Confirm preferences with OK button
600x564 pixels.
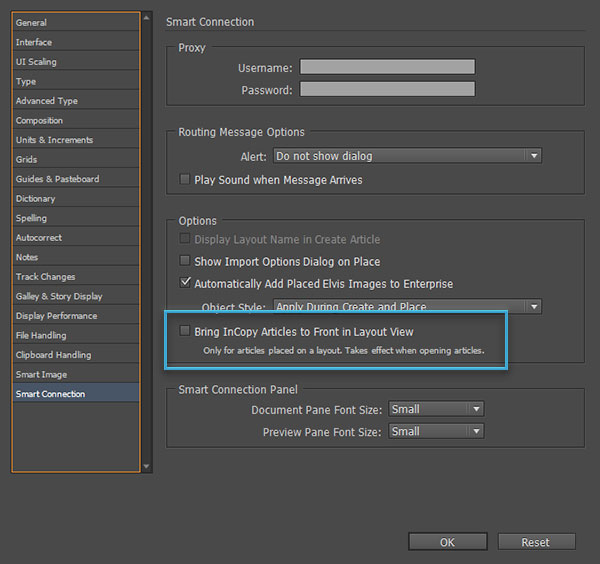point(448,542)
